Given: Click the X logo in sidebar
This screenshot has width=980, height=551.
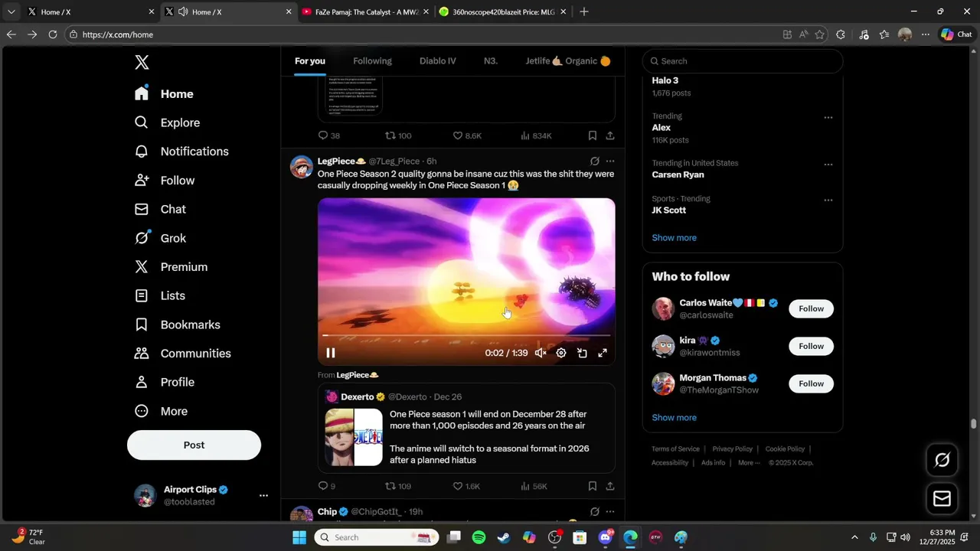Looking at the screenshot, I should pos(142,63).
